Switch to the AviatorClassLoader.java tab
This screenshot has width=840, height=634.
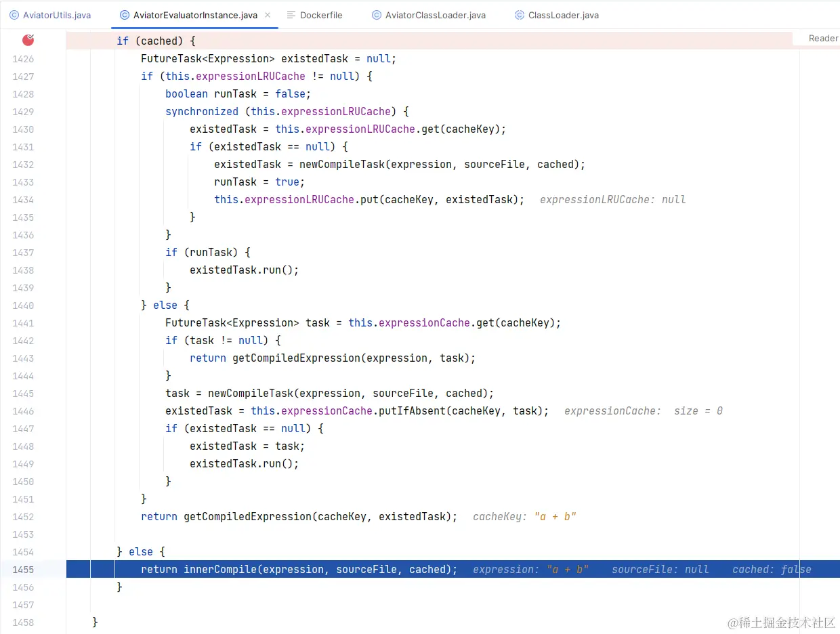click(x=429, y=15)
